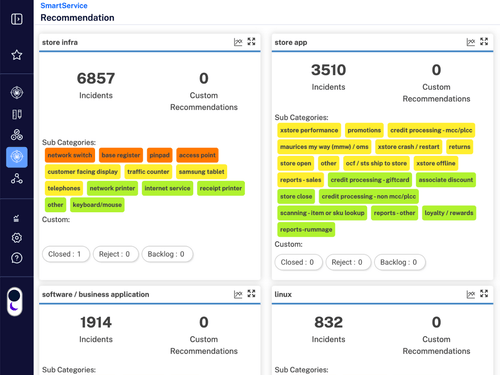The width and height of the screenshot is (500, 375).
Task: Click Closed : 1 in store infra
Action: click(x=66, y=254)
